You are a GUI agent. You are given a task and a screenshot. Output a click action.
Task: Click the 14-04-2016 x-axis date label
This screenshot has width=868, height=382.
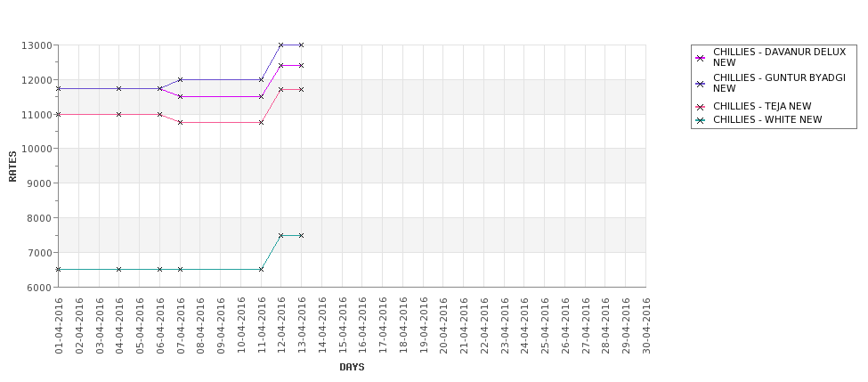tap(322, 326)
